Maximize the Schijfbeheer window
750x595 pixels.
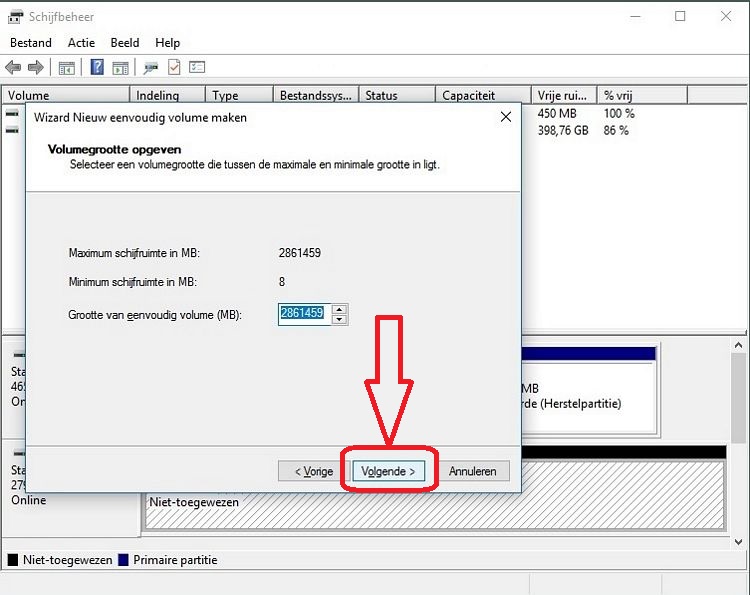pos(680,17)
